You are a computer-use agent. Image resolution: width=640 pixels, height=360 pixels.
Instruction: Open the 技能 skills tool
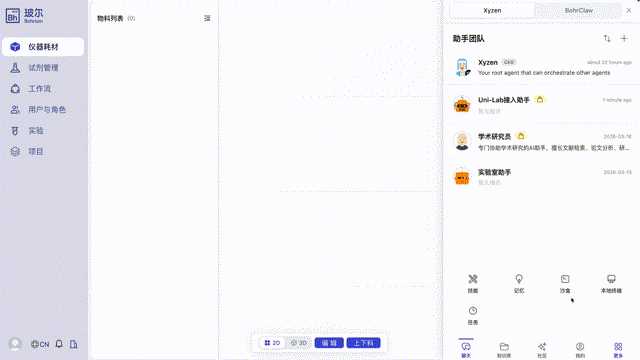(473, 284)
